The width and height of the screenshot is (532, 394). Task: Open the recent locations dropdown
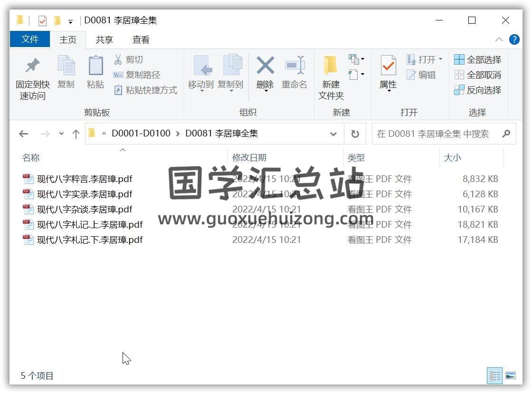[x=61, y=134]
